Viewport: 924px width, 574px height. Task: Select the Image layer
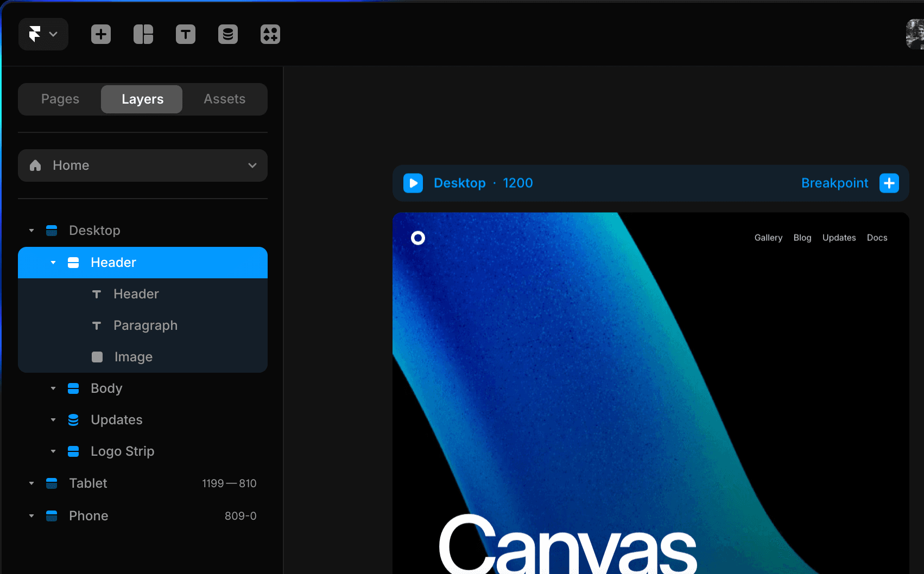[x=133, y=357]
